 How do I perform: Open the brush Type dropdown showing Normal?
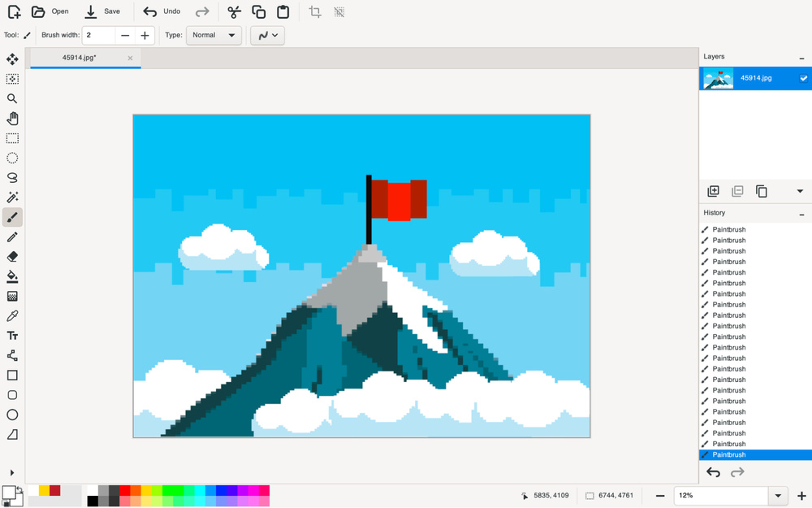pos(214,35)
